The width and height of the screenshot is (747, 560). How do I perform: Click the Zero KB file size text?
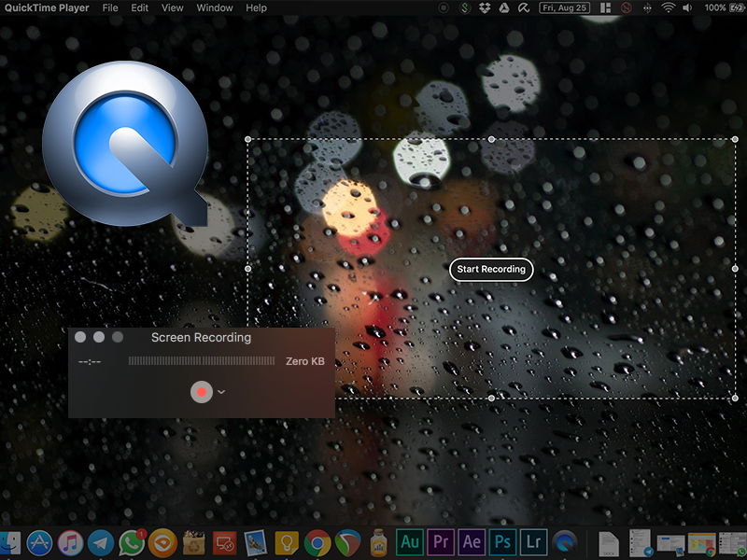point(305,361)
